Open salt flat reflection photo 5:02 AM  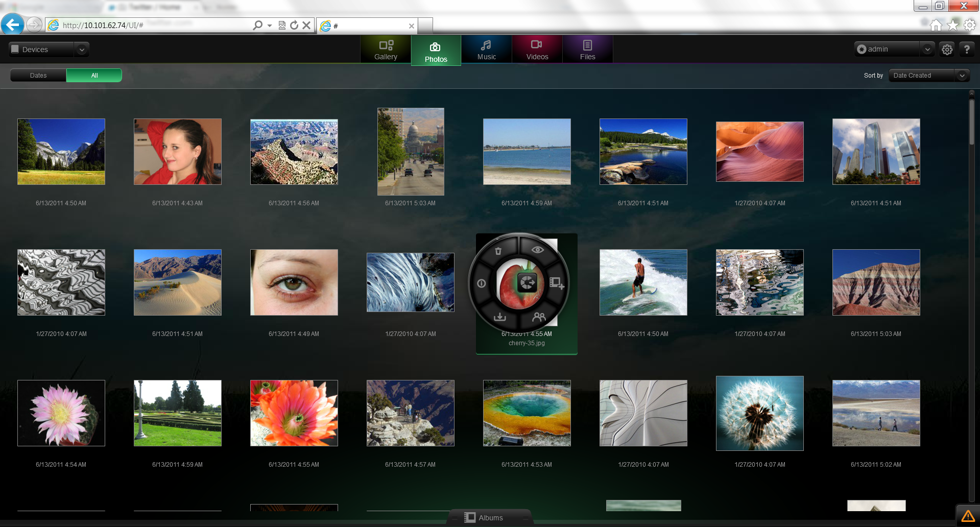tap(876, 413)
